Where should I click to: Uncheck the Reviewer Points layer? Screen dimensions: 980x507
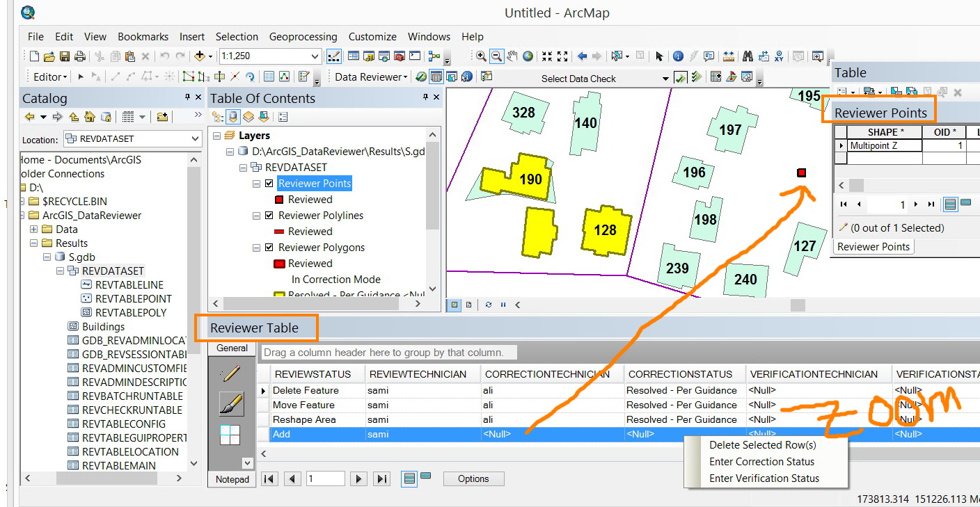tap(269, 184)
